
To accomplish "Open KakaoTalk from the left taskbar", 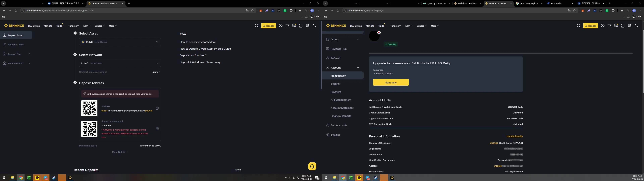I will tap(37, 178).
